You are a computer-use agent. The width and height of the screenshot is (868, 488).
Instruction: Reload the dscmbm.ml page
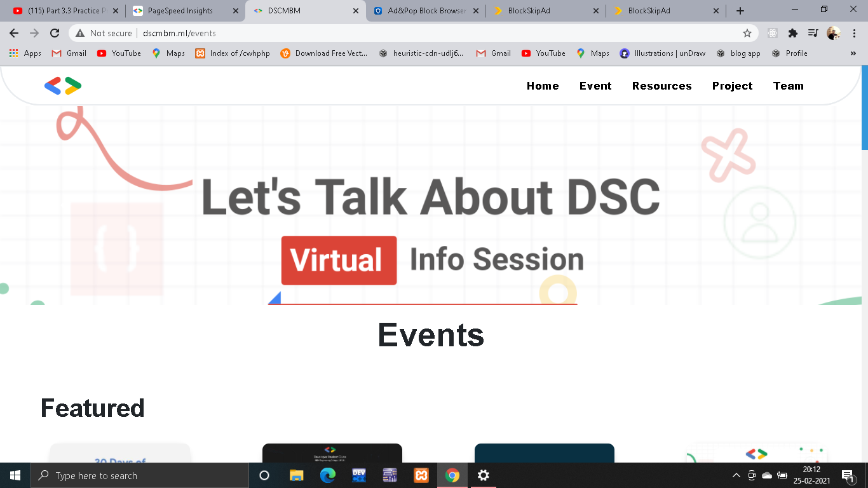click(55, 33)
